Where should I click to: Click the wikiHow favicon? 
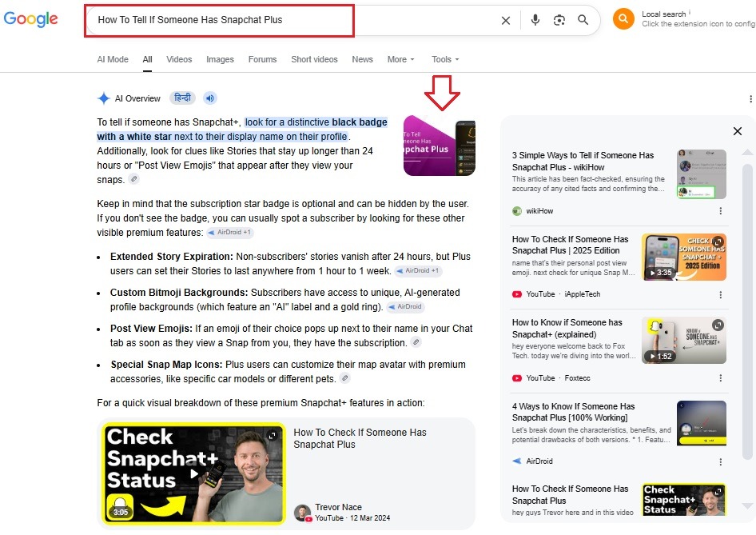[x=517, y=211]
